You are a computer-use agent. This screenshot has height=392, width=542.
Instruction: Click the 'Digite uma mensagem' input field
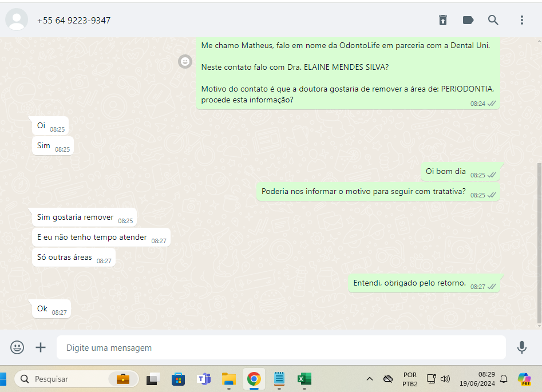pos(280,347)
